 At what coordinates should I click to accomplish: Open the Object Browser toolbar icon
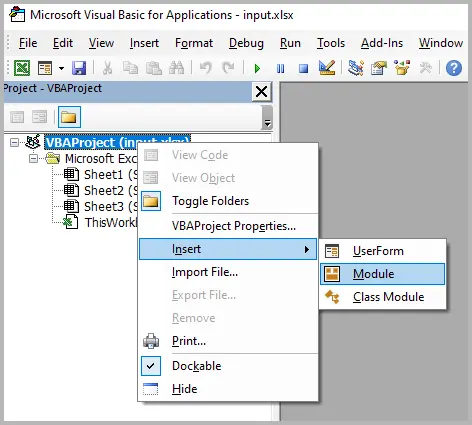pyautogui.click(x=402, y=68)
